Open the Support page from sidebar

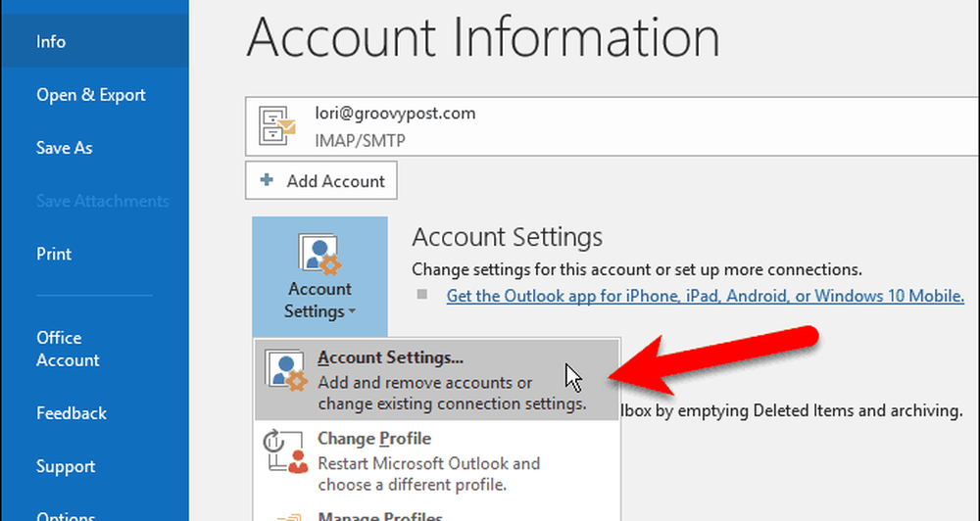66,466
